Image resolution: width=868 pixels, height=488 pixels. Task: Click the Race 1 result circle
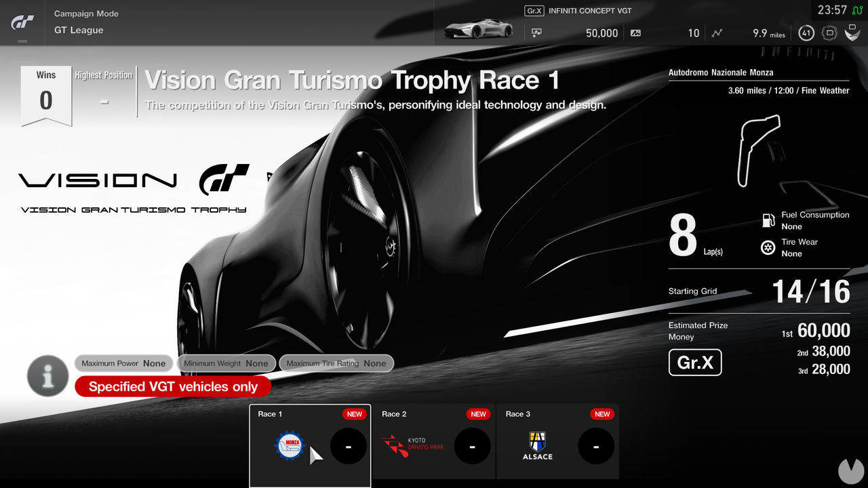pyautogui.click(x=348, y=447)
